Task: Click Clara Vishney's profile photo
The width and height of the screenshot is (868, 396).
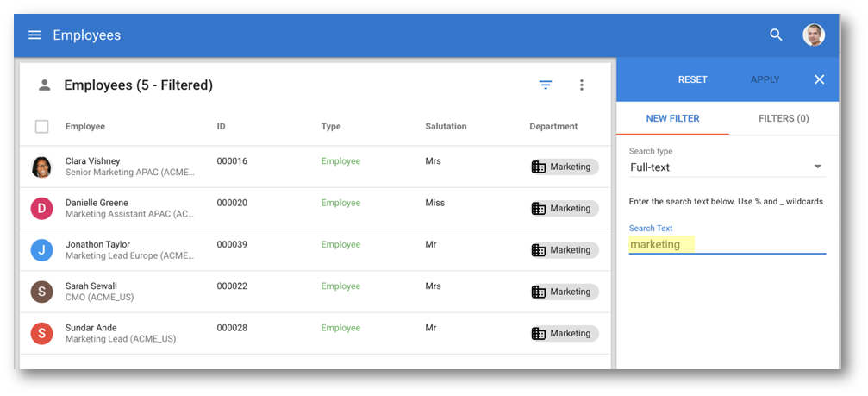Action: [x=41, y=167]
